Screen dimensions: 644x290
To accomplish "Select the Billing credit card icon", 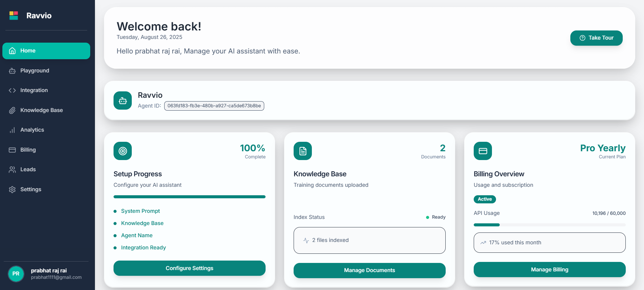I will pyautogui.click(x=12, y=150).
